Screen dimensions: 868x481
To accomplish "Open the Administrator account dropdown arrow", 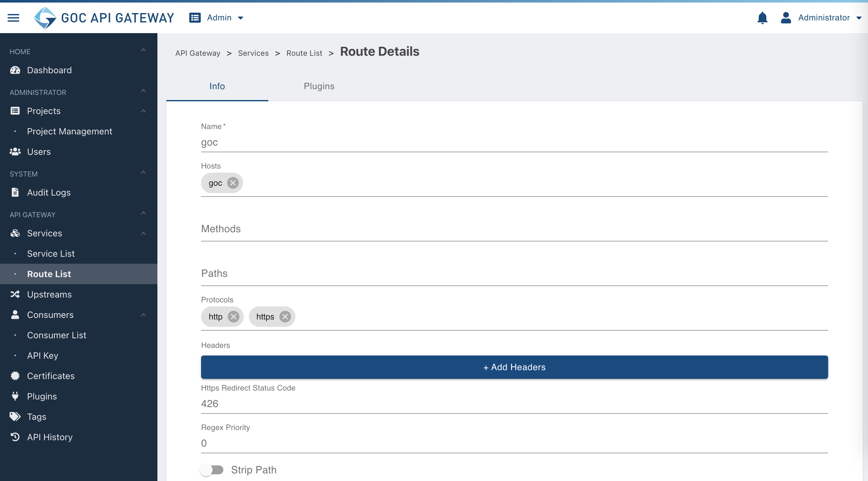I will point(859,18).
